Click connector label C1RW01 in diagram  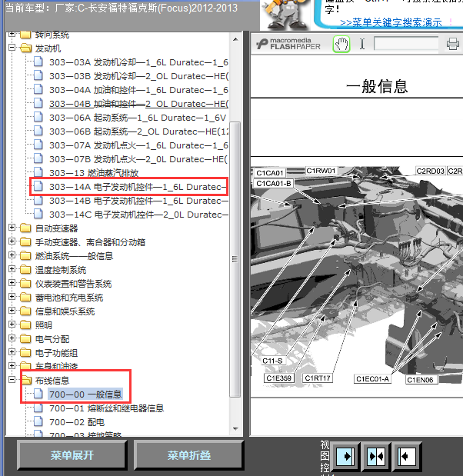tap(321, 171)
